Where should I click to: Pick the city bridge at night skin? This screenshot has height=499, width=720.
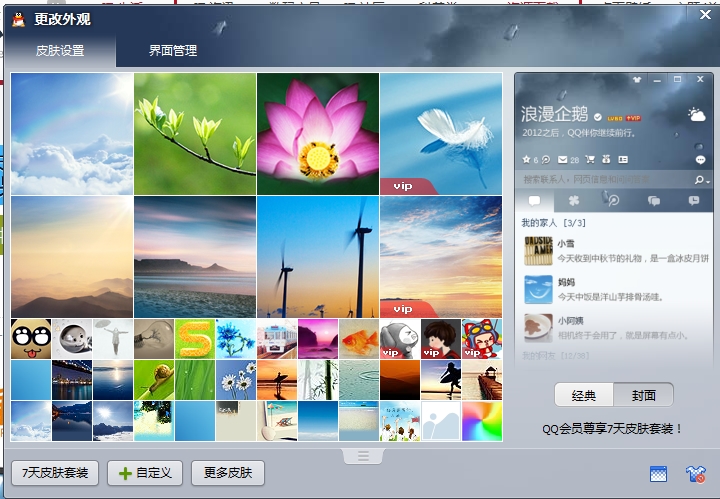pyautogui.click(x=72, y=380)
